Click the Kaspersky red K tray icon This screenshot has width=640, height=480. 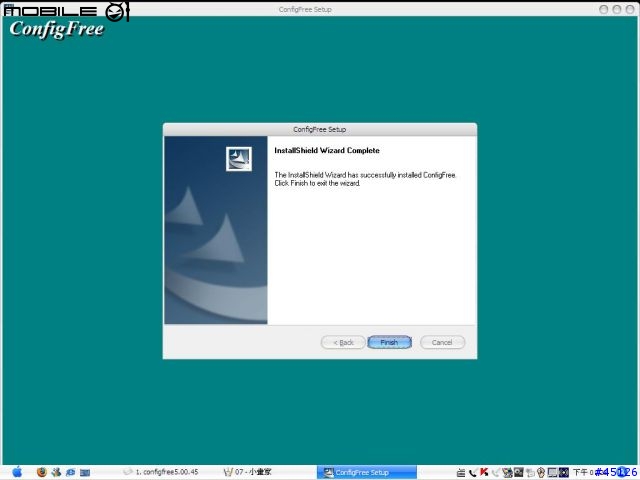[x=484, y=472]
